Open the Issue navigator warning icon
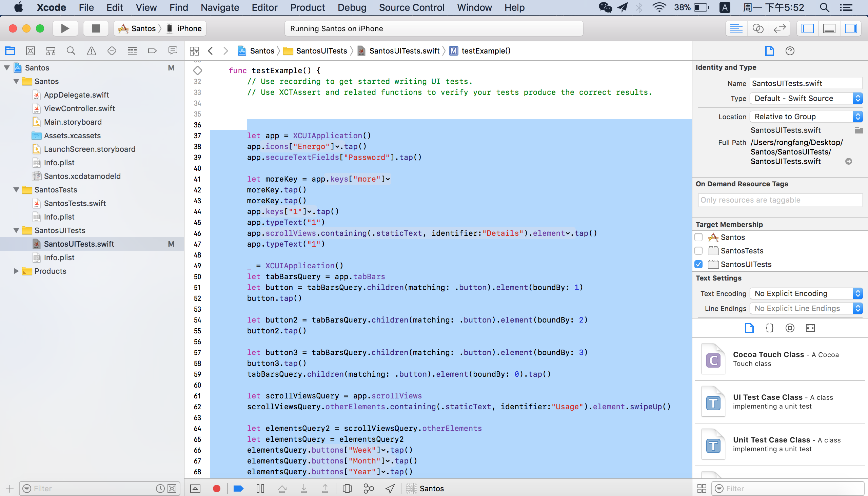Image resolution: width=868 pixels, height=496 pixels. [x=91, y=51]
